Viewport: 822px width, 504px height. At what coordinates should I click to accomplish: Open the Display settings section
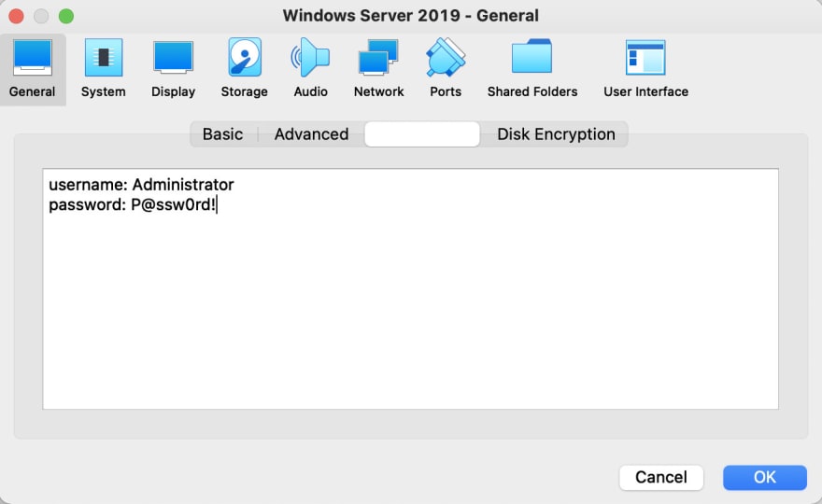pyautogui.click(x=173, y=70)
